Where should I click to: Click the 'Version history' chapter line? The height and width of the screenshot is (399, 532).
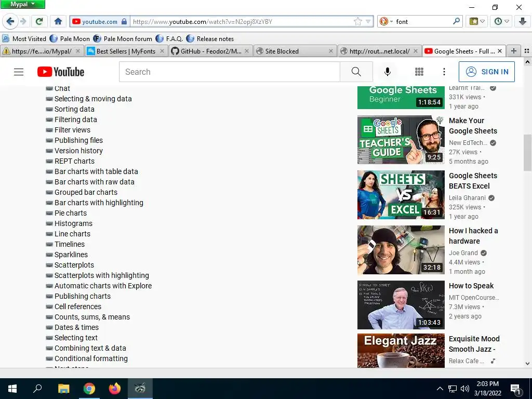(x=78, y=151)
